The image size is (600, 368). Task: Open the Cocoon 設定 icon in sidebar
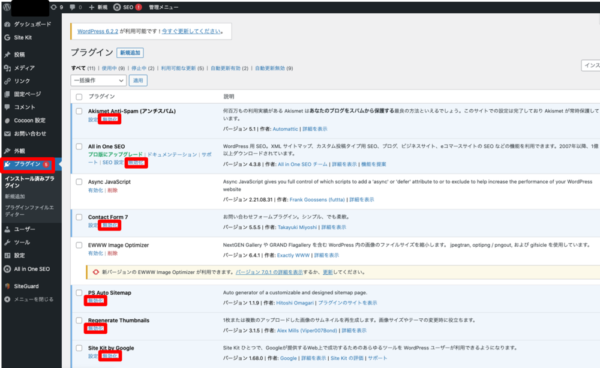pos(7,120)
